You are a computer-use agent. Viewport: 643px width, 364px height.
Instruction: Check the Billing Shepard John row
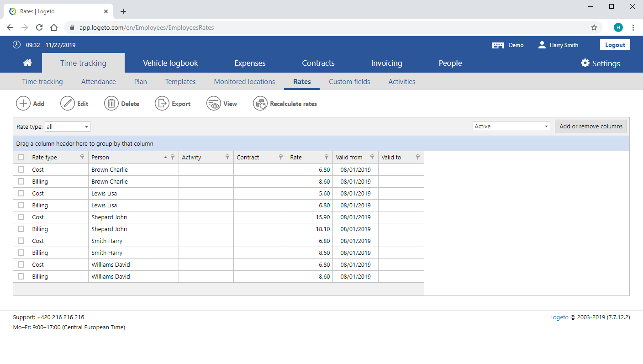click(x=21, y=229)
